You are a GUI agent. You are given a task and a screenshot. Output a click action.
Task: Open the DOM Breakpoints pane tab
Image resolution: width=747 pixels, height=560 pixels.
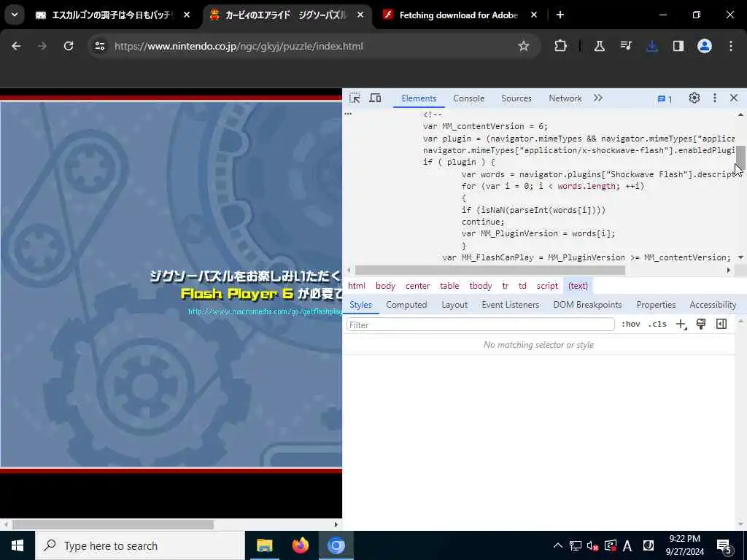point(587,305)
